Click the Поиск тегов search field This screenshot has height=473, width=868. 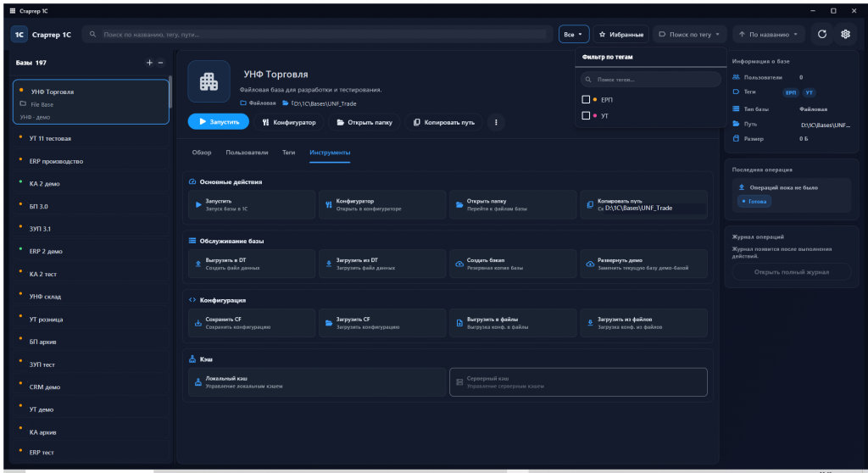click(x=650, y=80)
